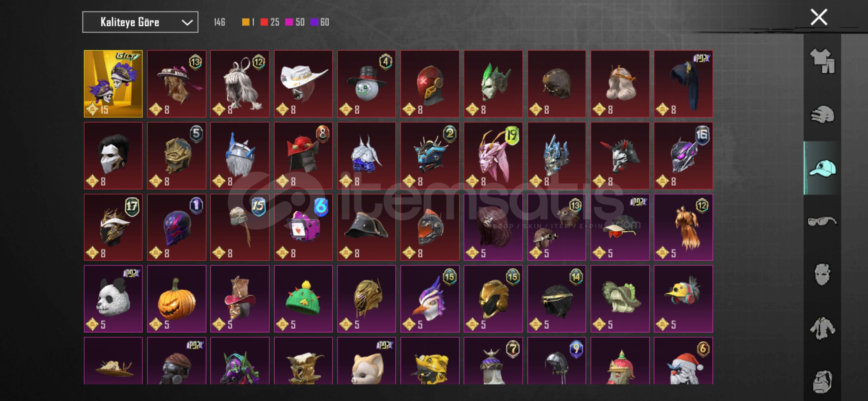Filter by the red quality swatch showing 25
Viewport: 868px width, 401px height.
click(x=270, y=22)
